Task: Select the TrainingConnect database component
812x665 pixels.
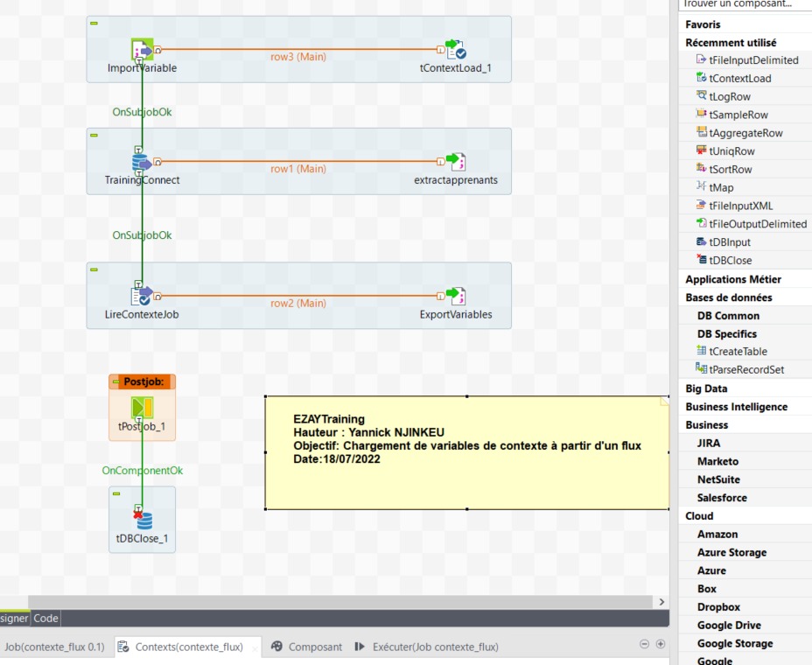Action: (x=142, y=161)
